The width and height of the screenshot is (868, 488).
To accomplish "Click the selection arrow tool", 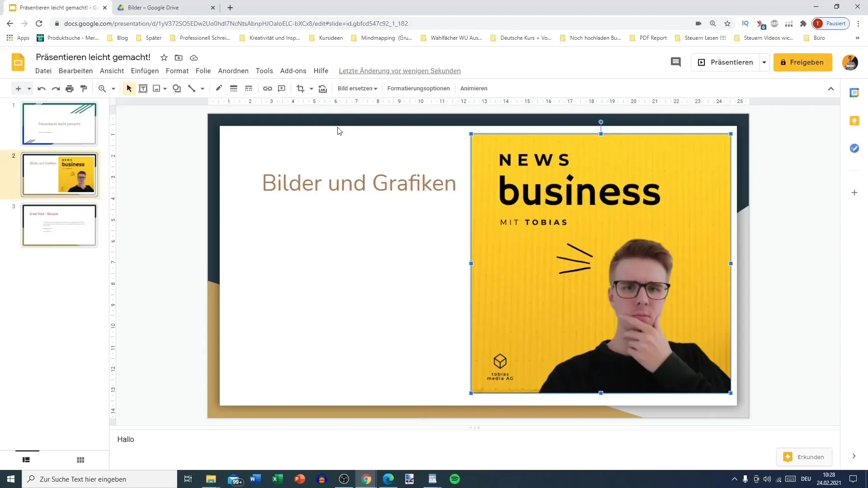I will tap(128, 88).
